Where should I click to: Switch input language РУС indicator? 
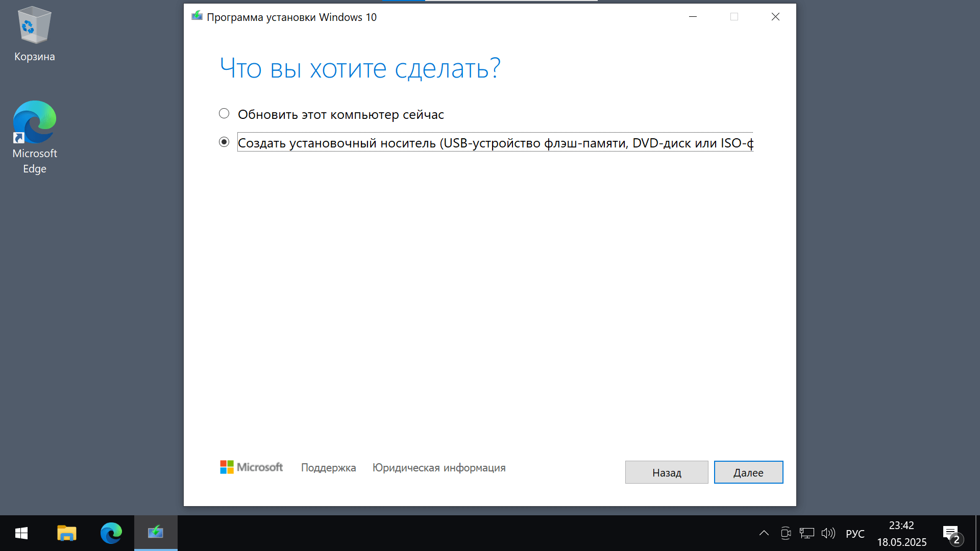(855, 534)
